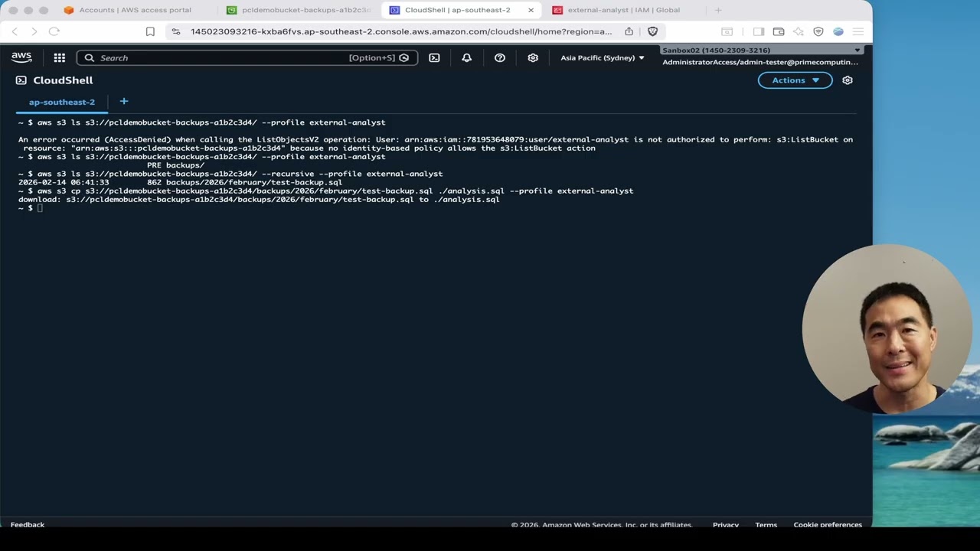980x551 pixels.
Task: Expand the Sanbox02 account menu
Action: pos(761,50)
